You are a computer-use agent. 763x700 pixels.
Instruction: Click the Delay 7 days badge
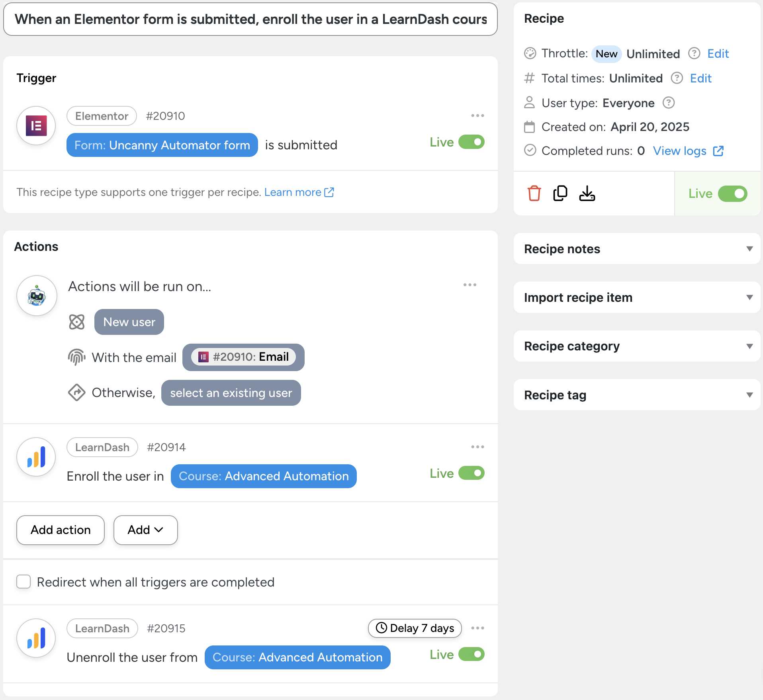click(x=415, y=628)
